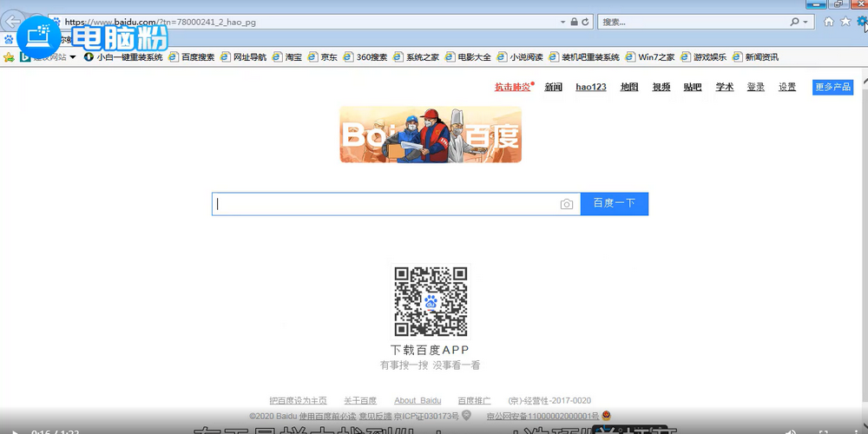Click 把百度设为主页 link
Viewport: 868px width, 434px height.
point(298,400)
